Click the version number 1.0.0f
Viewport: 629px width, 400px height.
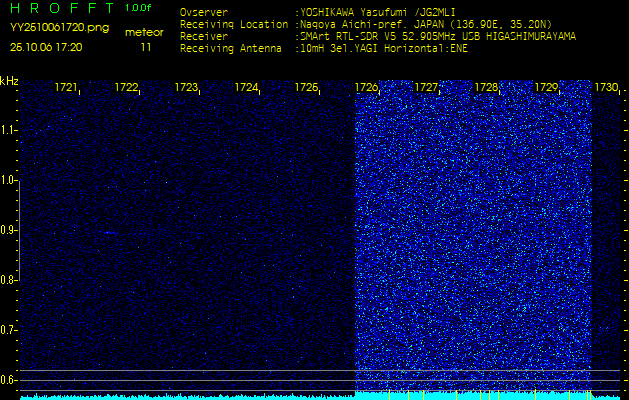click(x=138, y=8)
